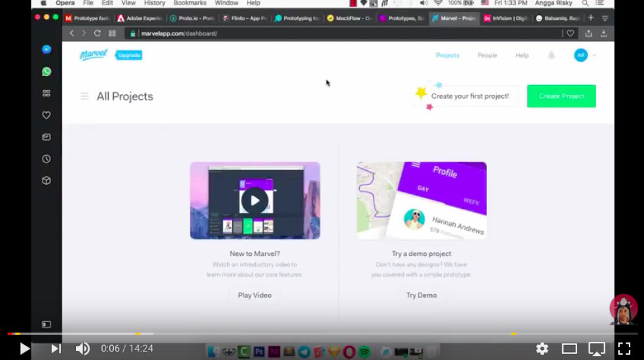644x360 pixels.
Task: Open Photoshop from the dock
Action: 259,351
